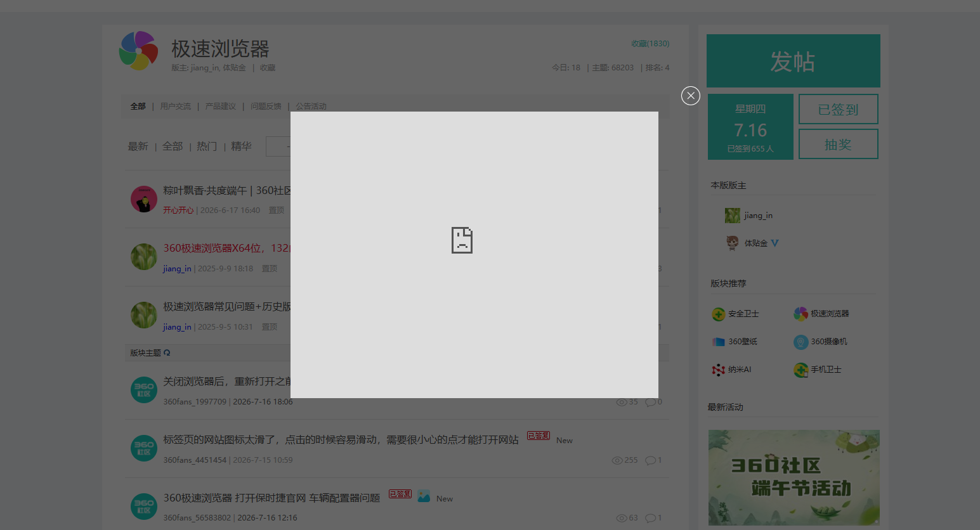Viewport: 980px width, 530px height.
Task: Open the 关闭浏览器后，重新打开 thread
Action: [227, 381]
